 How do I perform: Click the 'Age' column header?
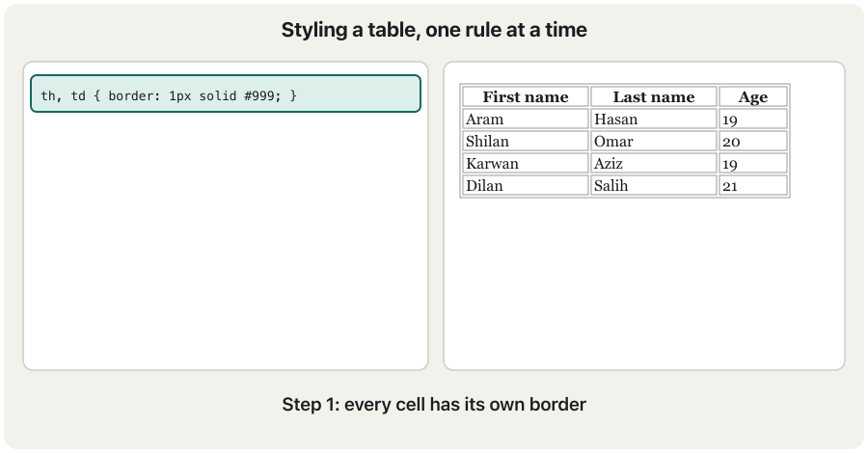tap(753, 96)
